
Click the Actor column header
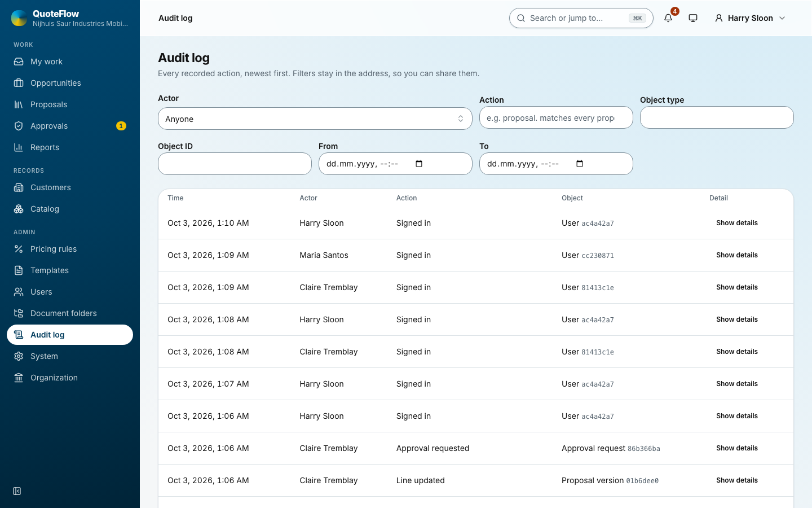click(308, 198)
